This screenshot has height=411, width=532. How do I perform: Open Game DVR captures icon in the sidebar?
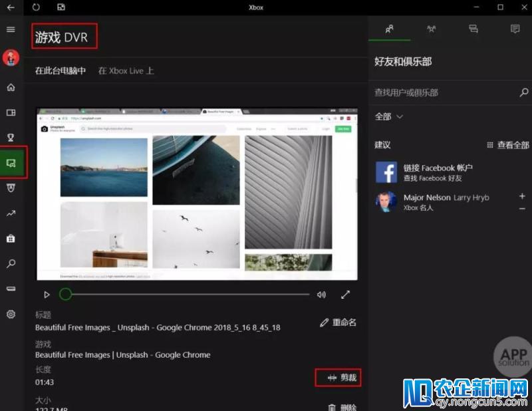11,163
